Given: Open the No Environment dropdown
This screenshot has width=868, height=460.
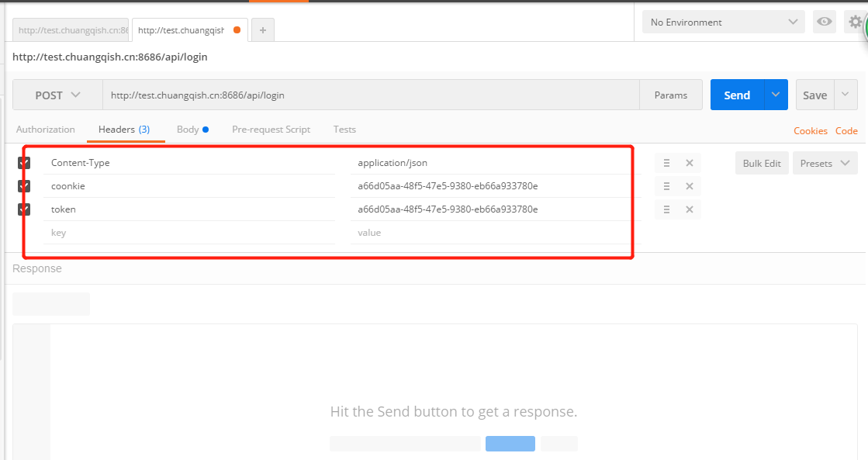Looking at the screenshot, I should (724, 22).
